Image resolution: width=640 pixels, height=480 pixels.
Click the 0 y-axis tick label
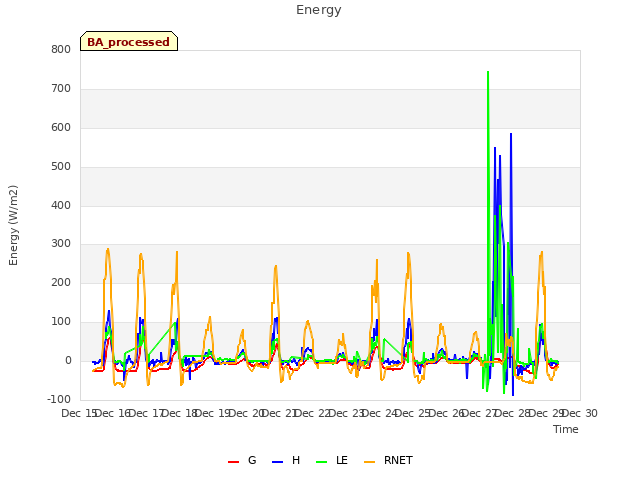pos(68,360)
